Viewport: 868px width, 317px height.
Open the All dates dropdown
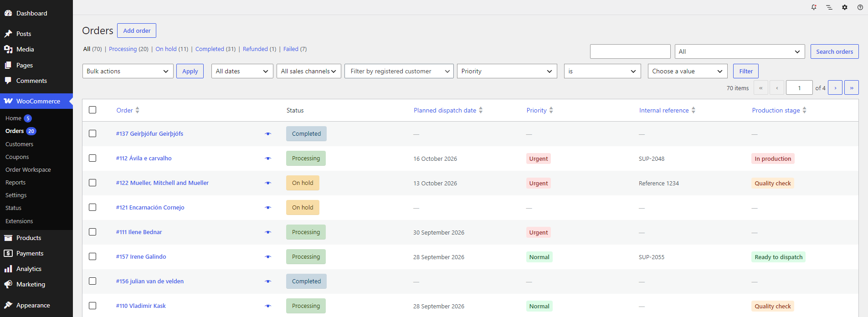tap(242, 71)
